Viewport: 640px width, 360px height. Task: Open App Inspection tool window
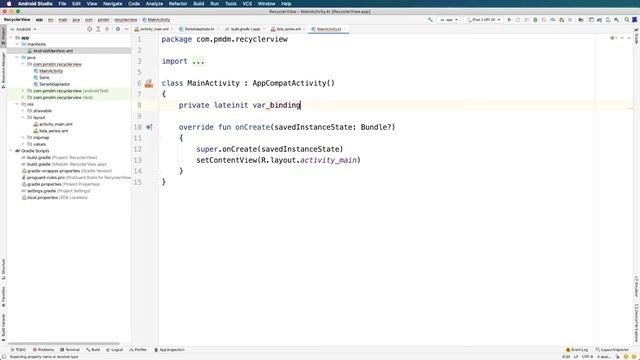pos(169,350)
